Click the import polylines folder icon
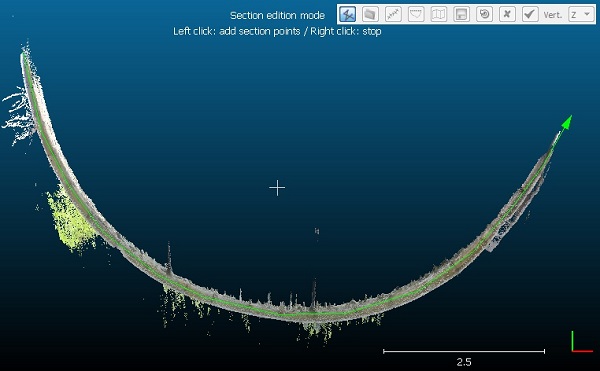 pyautogui.click(x=370, y=15)
